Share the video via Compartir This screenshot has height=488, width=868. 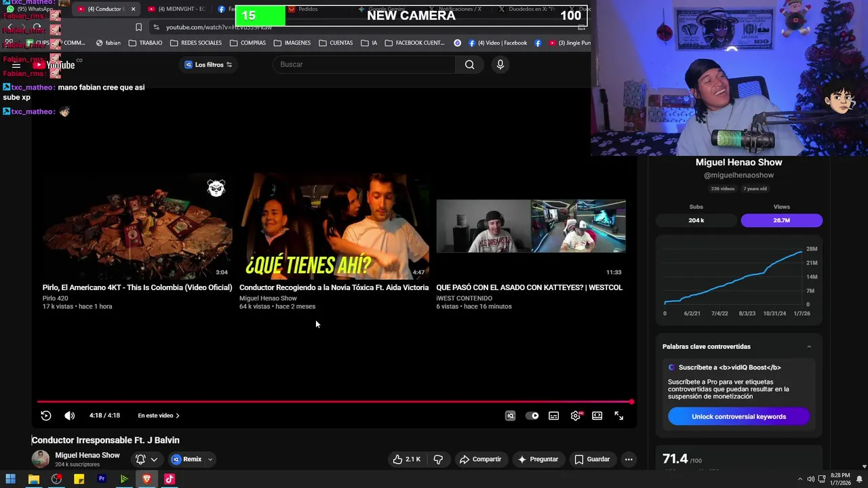pyautogui.click(x=480, y=459)
